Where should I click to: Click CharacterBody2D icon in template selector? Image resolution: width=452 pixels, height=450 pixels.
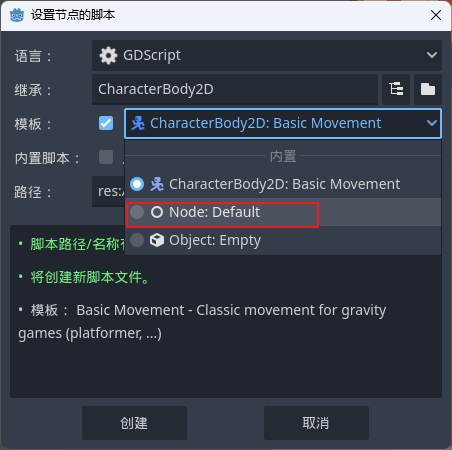(138, 123)
